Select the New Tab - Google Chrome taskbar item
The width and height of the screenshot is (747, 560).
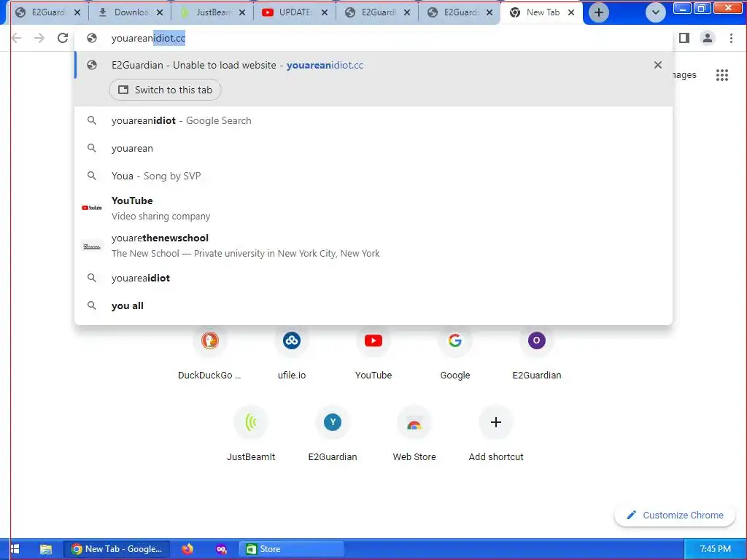pyautogui.click(x=116, y=549)
